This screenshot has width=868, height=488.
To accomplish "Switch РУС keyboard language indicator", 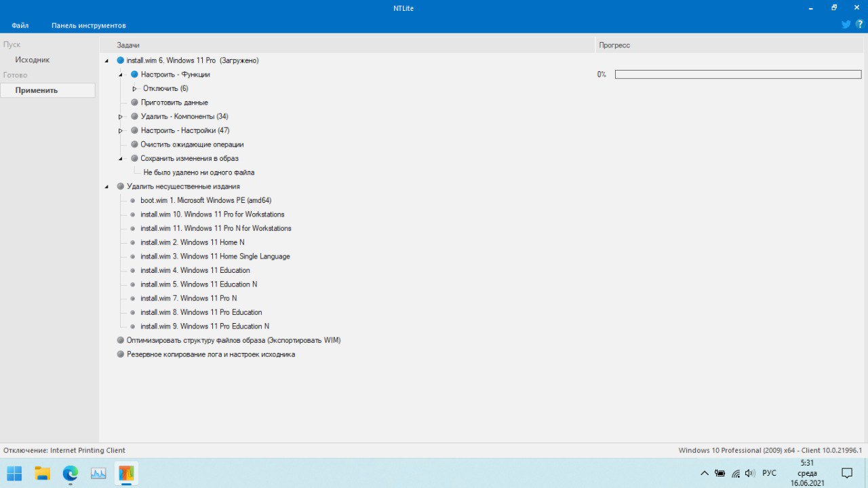I will pos(770,473).
